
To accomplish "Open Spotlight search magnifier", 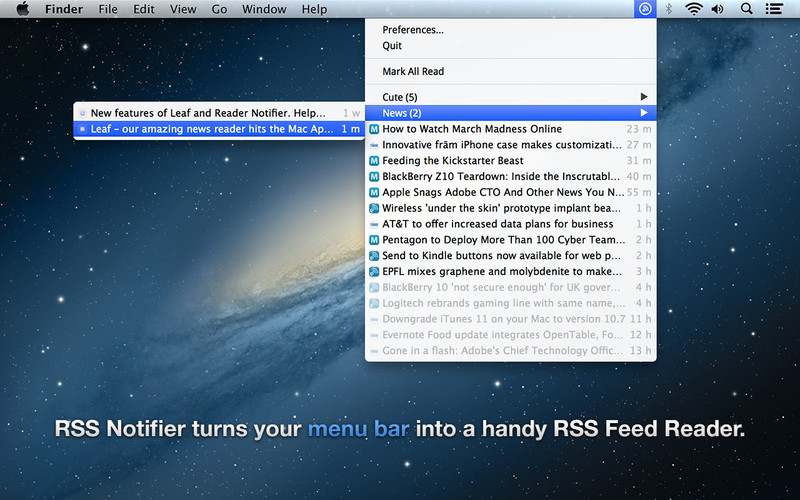I will pyautogui.click(x=746, y=9).
